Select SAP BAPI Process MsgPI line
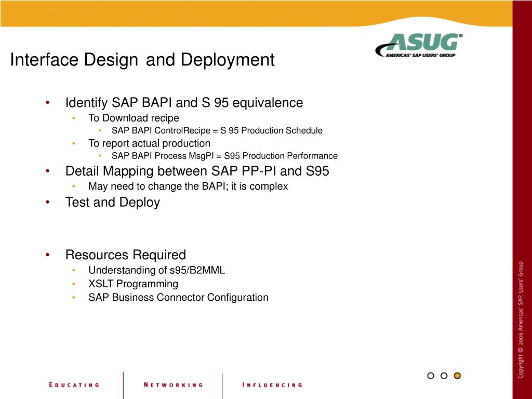The width and height of the screenshot is (532, 399). (x=224, y=156)
